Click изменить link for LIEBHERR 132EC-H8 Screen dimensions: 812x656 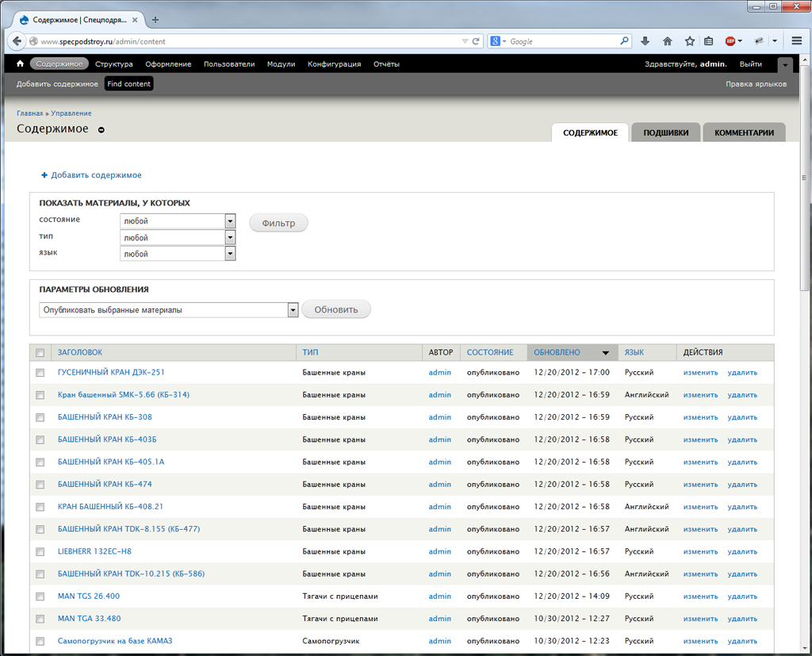700,552
